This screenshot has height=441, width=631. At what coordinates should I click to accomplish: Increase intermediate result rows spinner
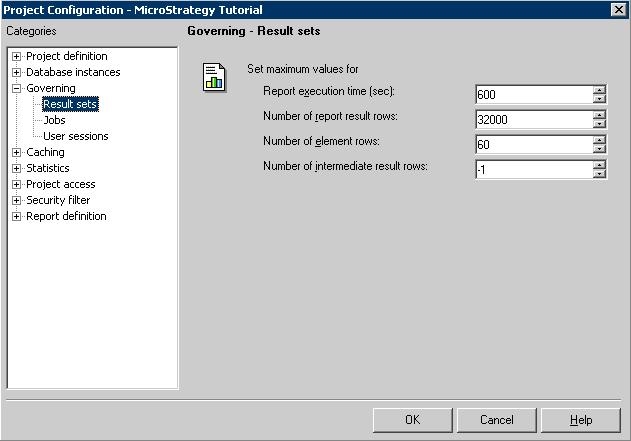pos(599,165)
